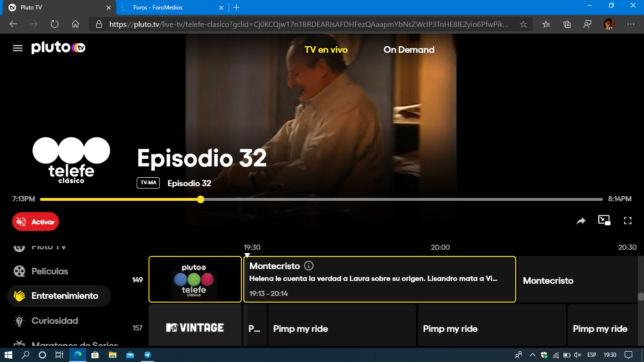The height and width of the screenshot is (362, 644).
Task: Open Edge Settings and more menu
Action: [x=631, y=24]
